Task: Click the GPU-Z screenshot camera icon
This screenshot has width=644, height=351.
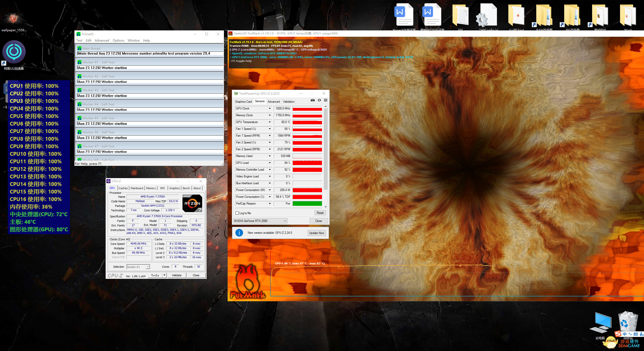Action: [312, 100]
